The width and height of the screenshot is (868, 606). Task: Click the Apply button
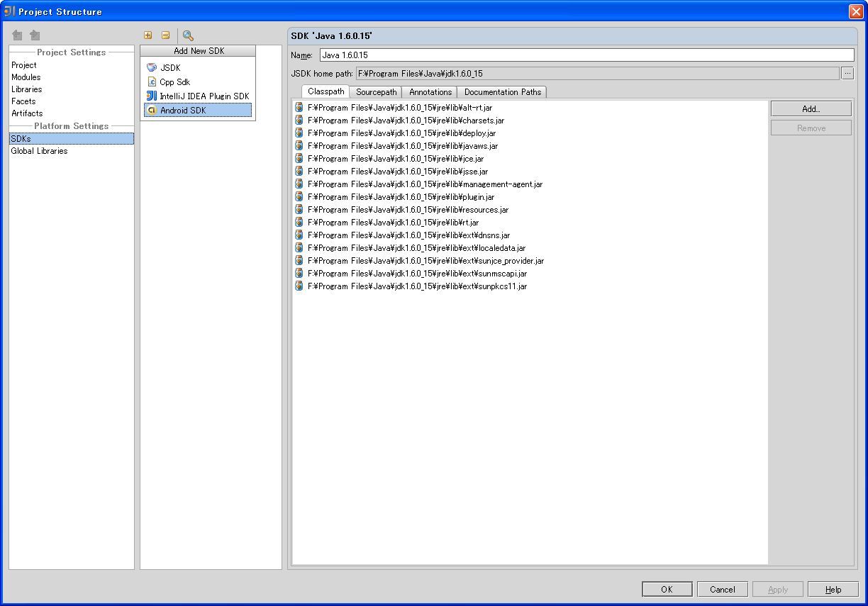tap(778, 590)
